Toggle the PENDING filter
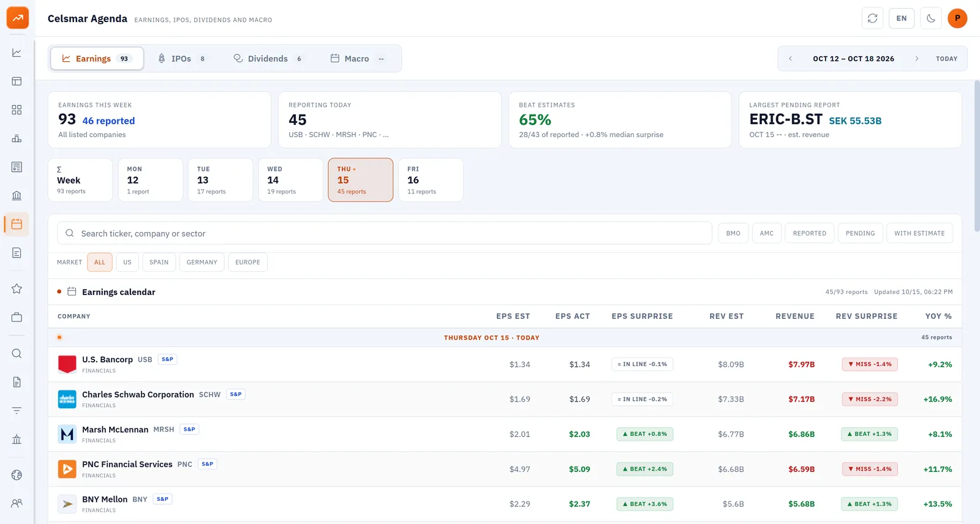This screenshot has width=980, height=524. (860, 233)
